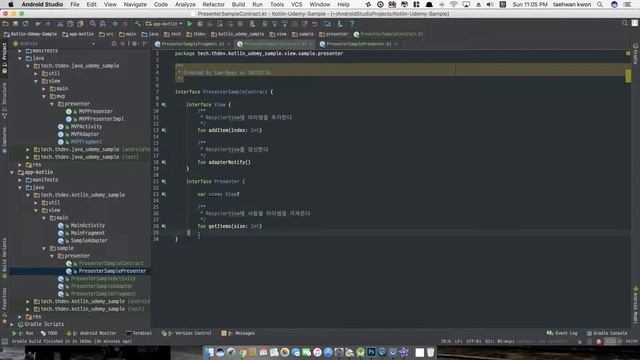Click the Cut toolbar icon
The height and width of the screenshot is (360, 640).
[x=60, y=24]
